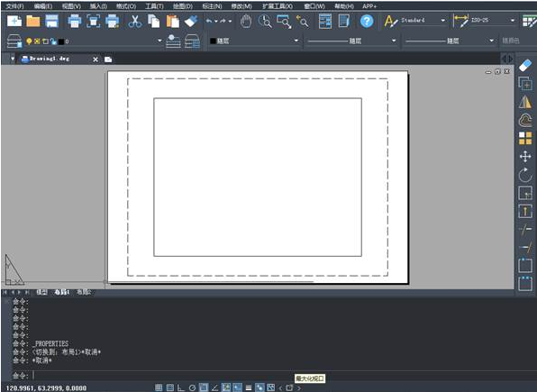The height and width of the screenshot is (392, 537).
Task: Select the Move tool icon
Action: 525,157
